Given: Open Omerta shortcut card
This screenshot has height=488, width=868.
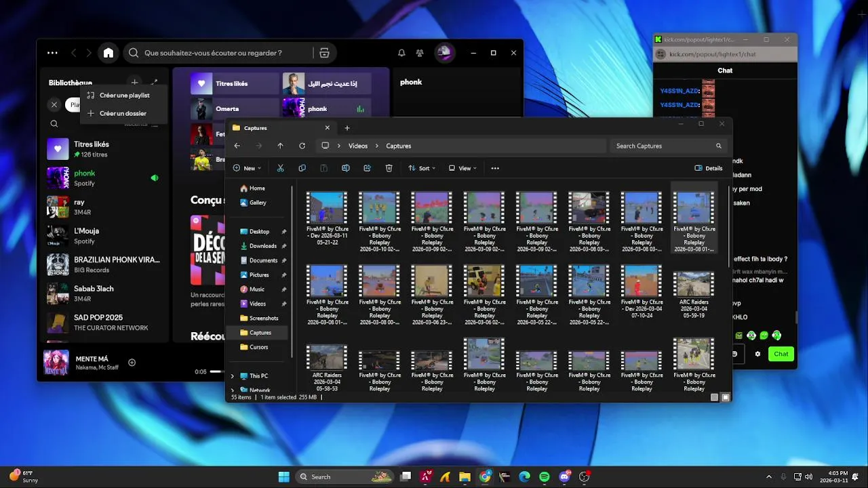Looking at the screenshot, I should [235, 108].
